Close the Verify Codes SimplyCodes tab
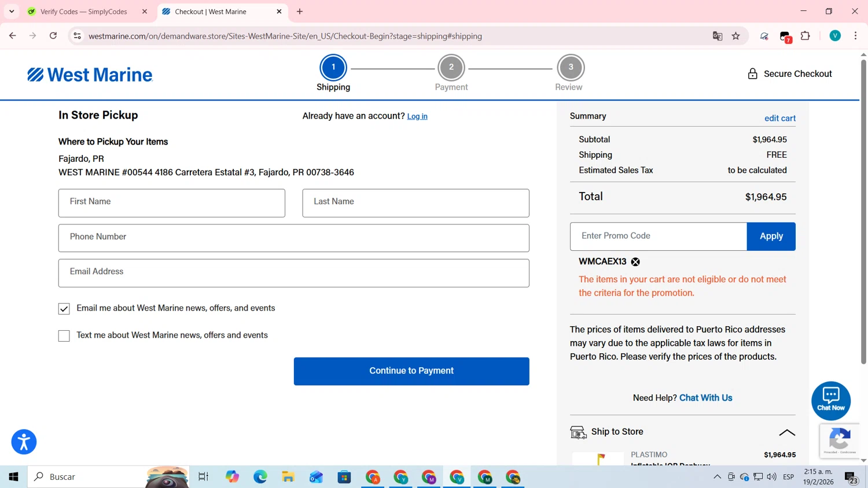 (x=145, y=12)
